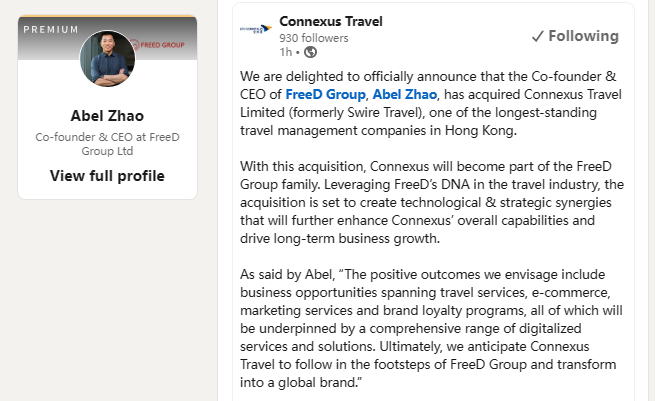Click the Connexus Travel company logo
The image size is (655, 401).
pos(256,29)
